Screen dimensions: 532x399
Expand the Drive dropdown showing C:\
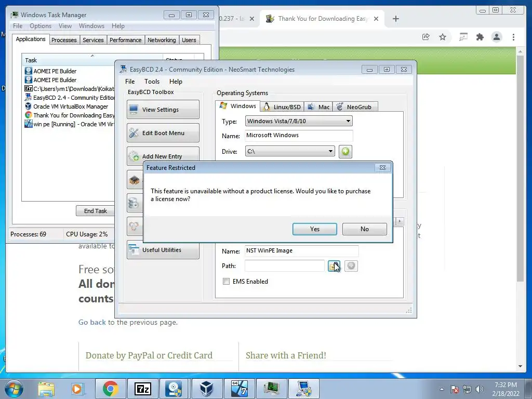(290, 151)
